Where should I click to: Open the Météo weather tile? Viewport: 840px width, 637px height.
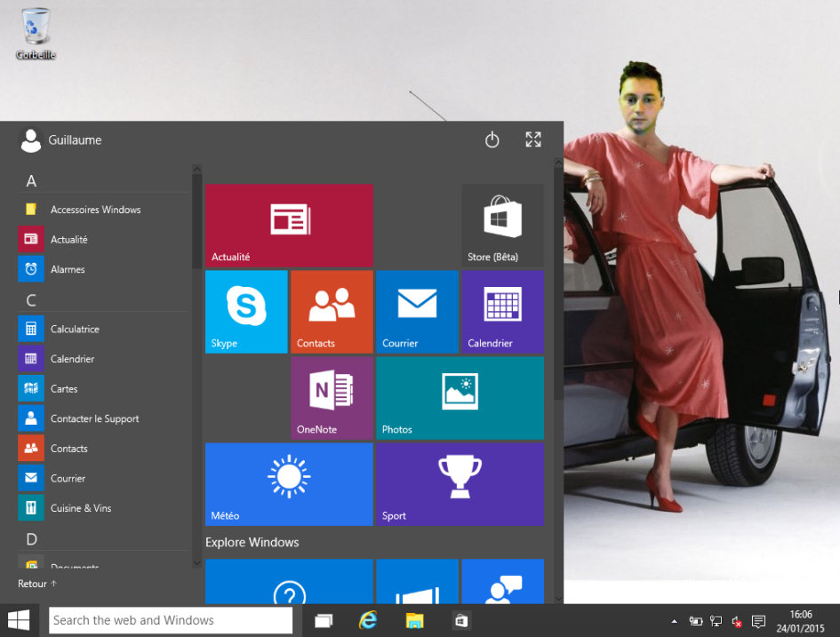289,484
